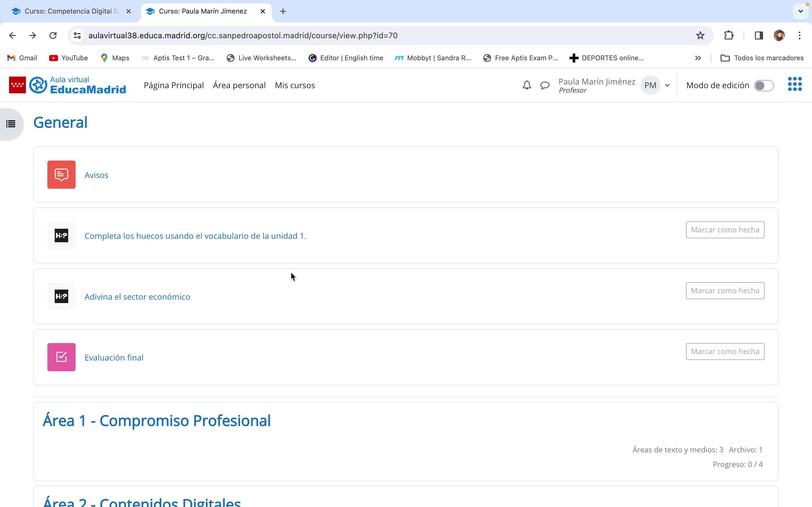Bookmark this page with the star icon
The image size is (812, 507).
pos(700,35)
